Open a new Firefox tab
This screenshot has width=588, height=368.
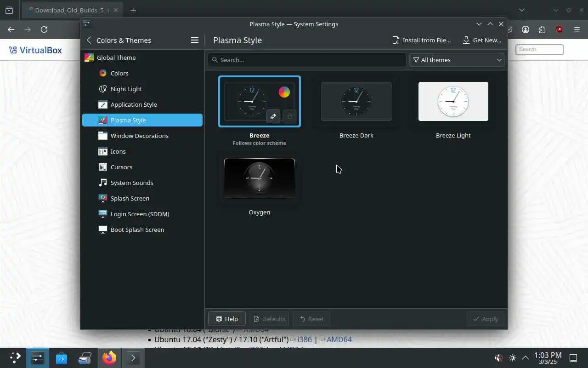[133, 10]
